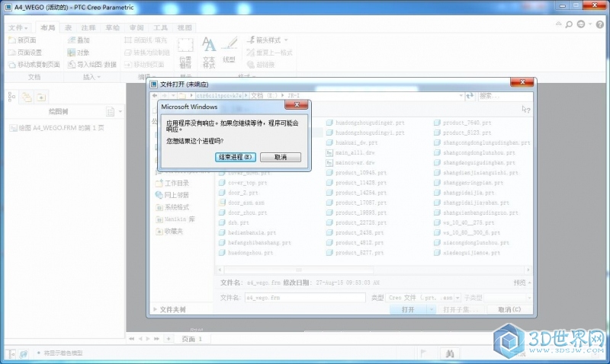Click the 打开 button
610x364 pixels.
pyautogui.click(x=408, y=310)
